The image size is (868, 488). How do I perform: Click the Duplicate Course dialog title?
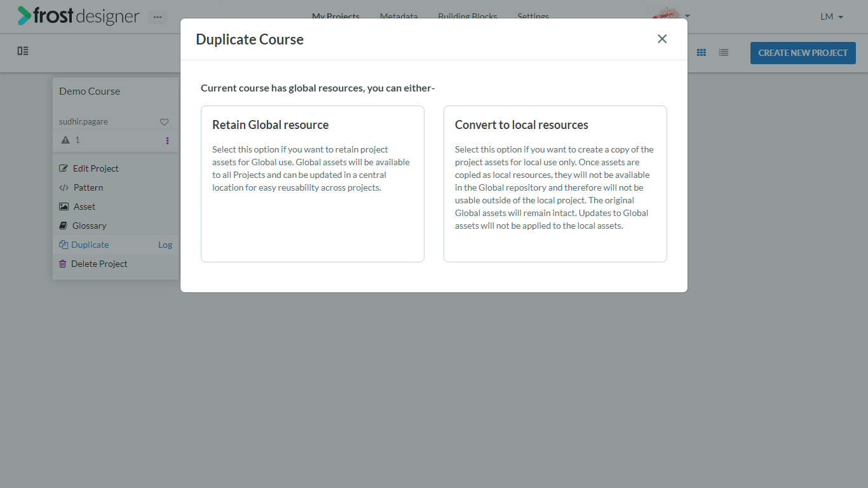tap(250, 39)
